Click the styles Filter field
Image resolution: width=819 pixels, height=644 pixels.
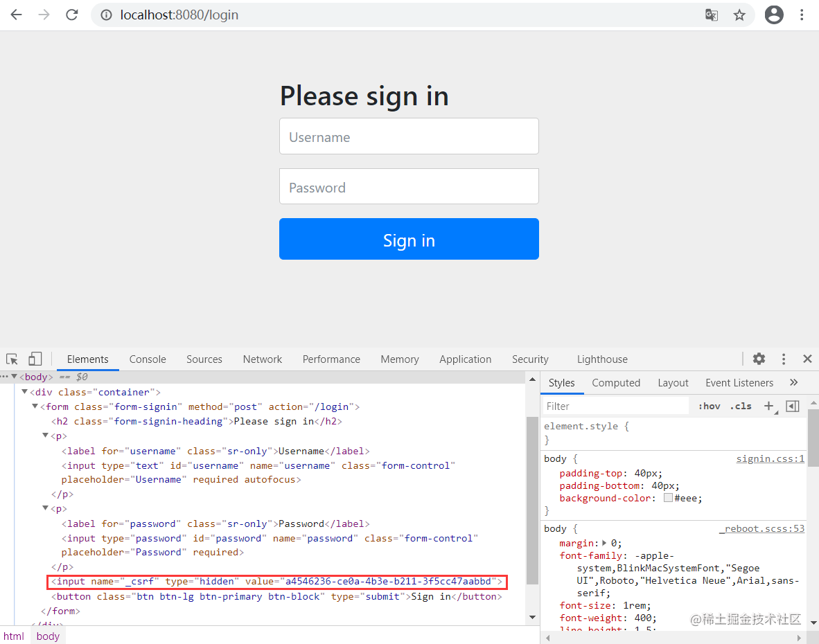click(x=615, y=406)
